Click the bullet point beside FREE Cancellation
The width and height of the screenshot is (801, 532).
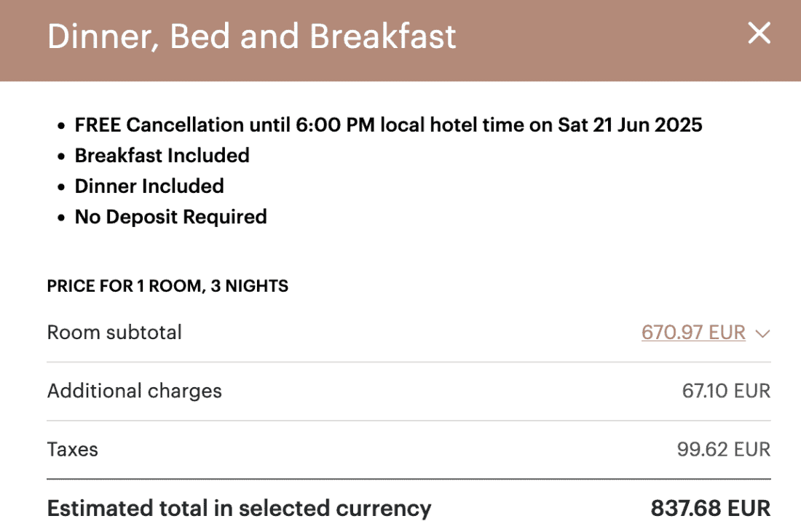coord(62,126)
